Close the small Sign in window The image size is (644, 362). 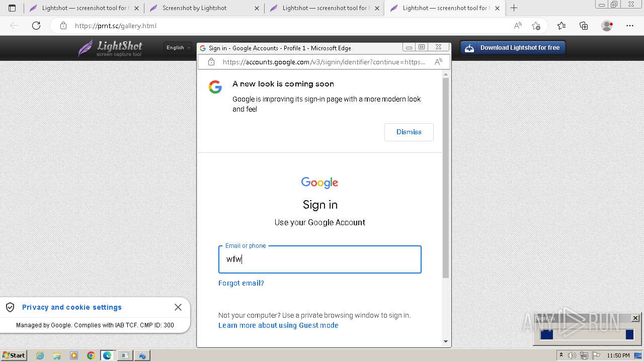point(635,318)
